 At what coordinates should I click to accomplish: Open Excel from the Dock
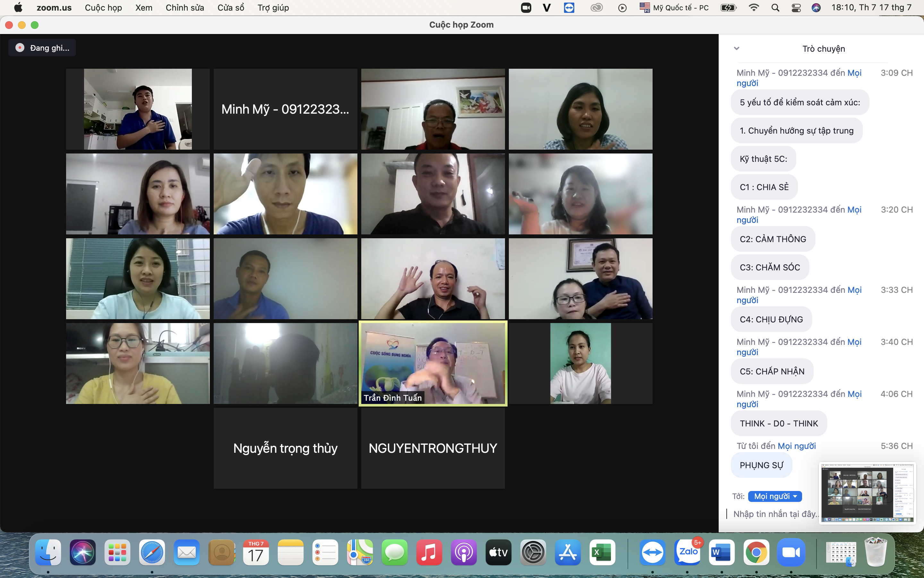[602, 552]
